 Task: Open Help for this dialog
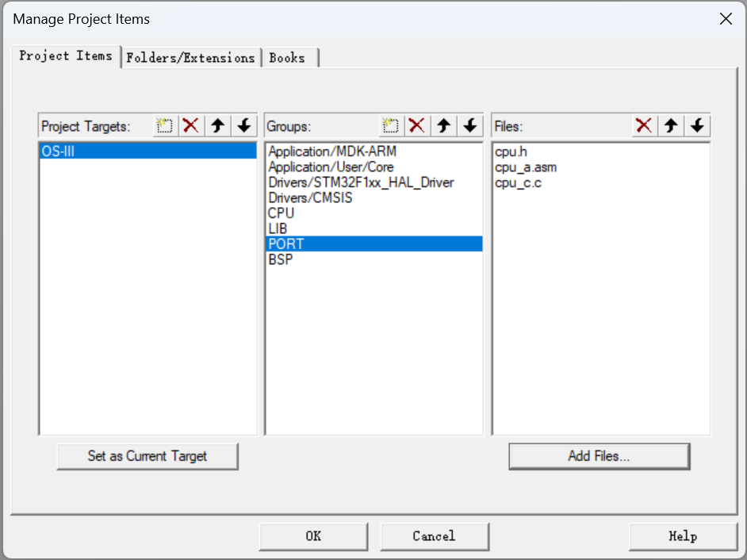(x=683, y=536)
